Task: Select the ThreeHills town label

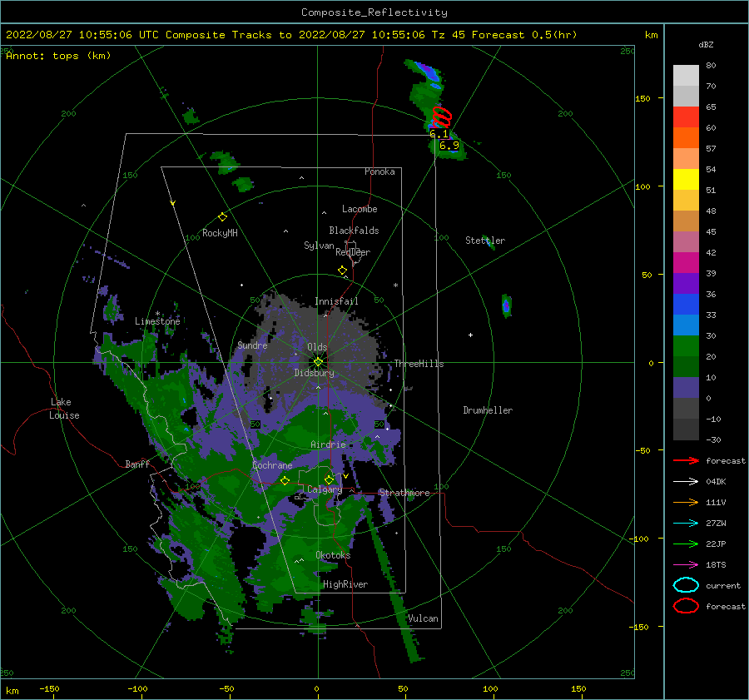Action: click(419, 364)
